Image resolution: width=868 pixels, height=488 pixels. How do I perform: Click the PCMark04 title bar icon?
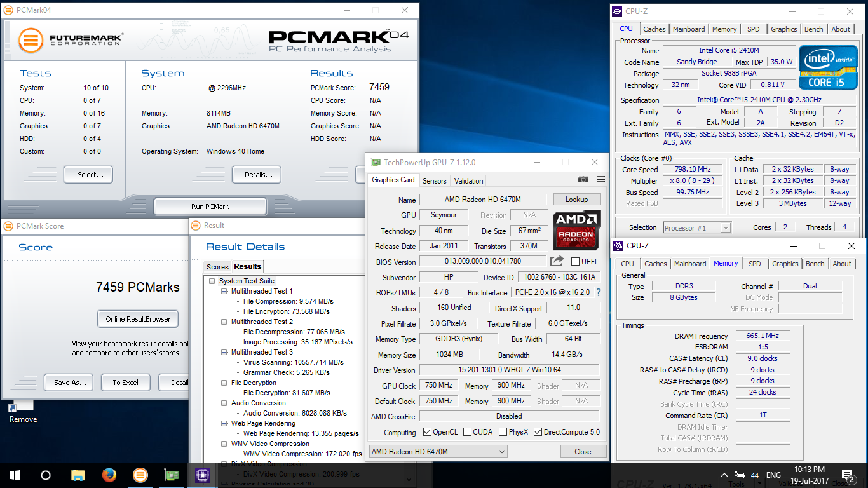8,10
